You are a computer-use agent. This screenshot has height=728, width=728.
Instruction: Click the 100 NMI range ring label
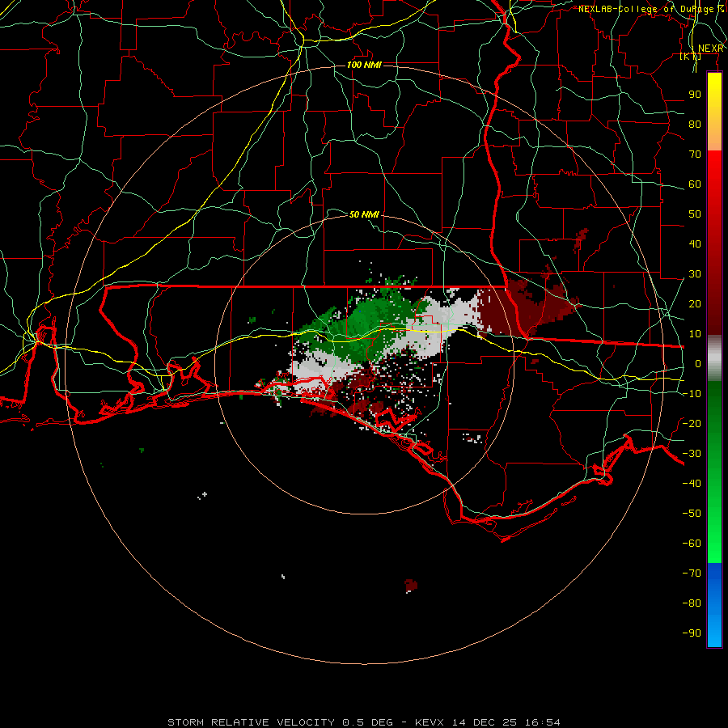coord(364,65)
